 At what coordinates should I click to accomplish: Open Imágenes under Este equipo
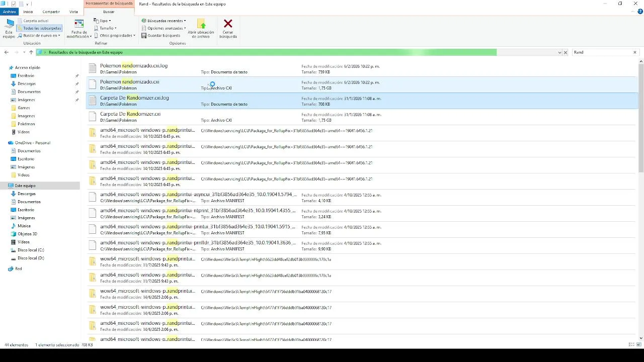[x=26, y=218]
